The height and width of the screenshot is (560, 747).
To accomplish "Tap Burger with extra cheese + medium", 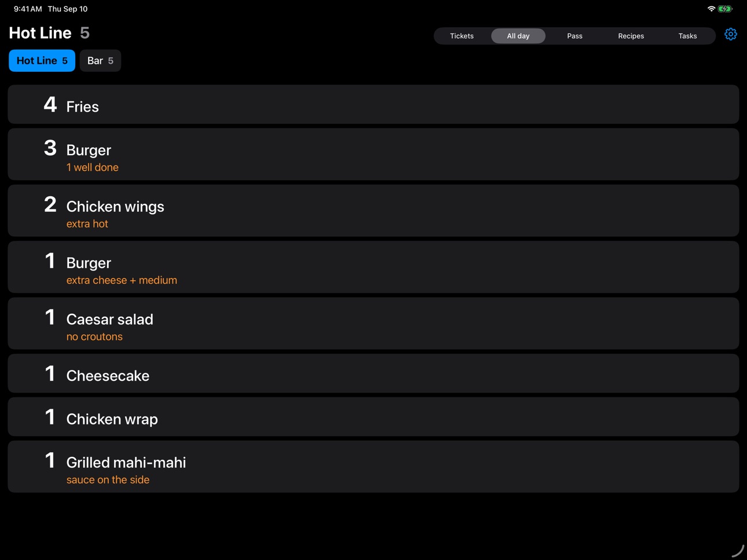I will (373, 267).
